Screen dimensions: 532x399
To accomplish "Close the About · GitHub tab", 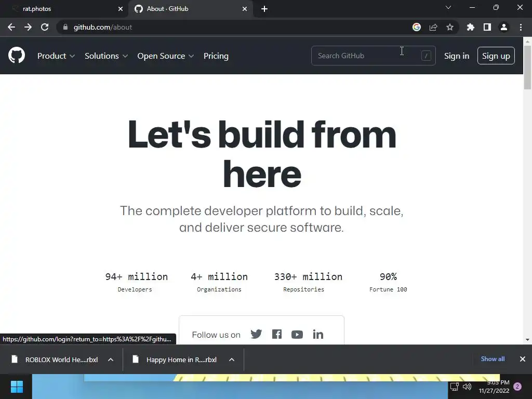I will (x=245, y=9).
